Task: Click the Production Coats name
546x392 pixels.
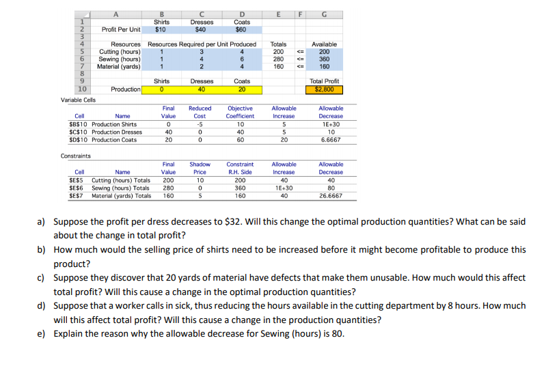Action: (x=114, y=140)
